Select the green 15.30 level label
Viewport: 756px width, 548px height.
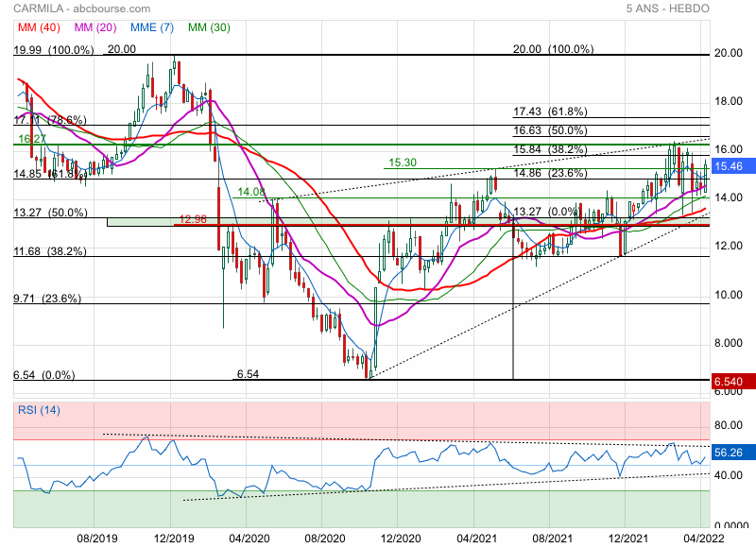point(403,163)
